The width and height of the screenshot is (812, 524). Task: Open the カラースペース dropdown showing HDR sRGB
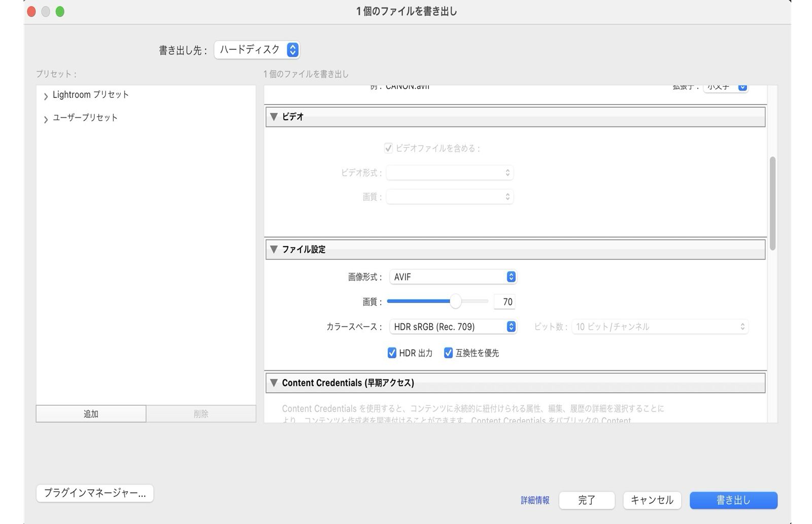coord(452,327)
